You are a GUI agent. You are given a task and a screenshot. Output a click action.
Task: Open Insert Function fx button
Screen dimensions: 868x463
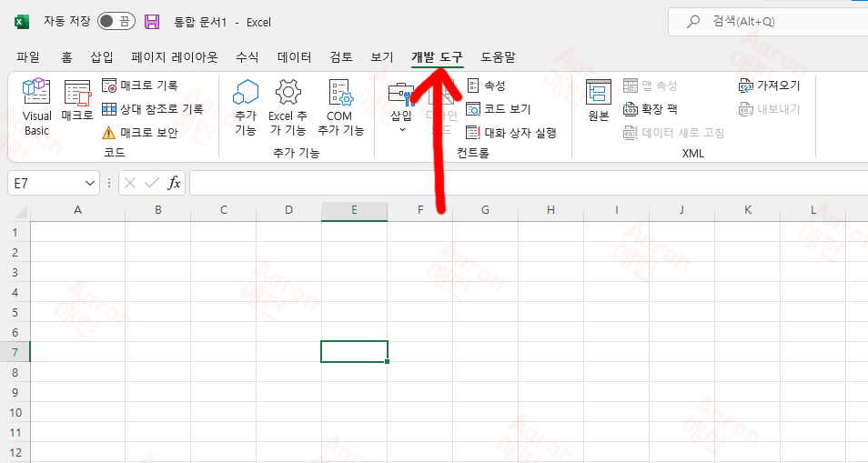[174, 183]
